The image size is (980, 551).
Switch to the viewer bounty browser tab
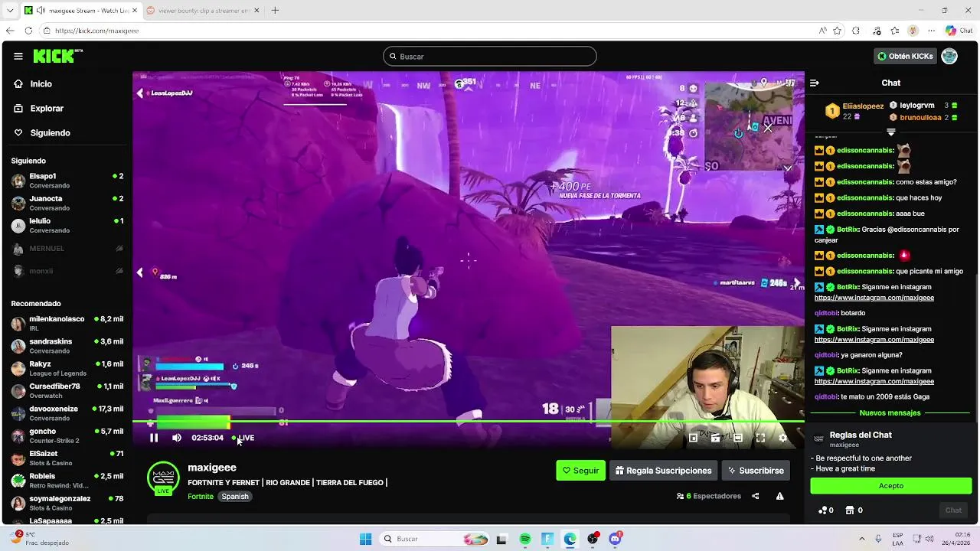tap(202, 10)
